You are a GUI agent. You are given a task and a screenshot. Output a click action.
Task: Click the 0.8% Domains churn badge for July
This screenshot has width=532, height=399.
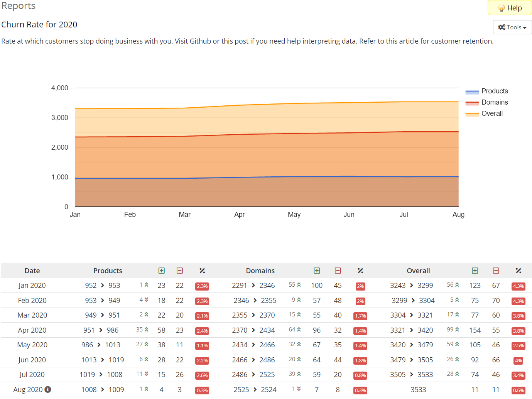click(x=360, y=375)
